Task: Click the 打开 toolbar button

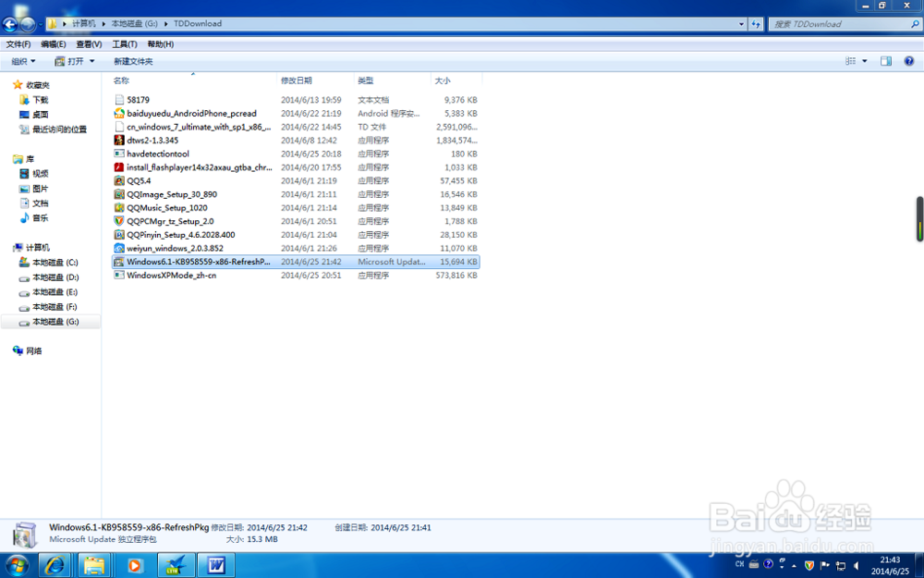Action: (x=69, y=61)
